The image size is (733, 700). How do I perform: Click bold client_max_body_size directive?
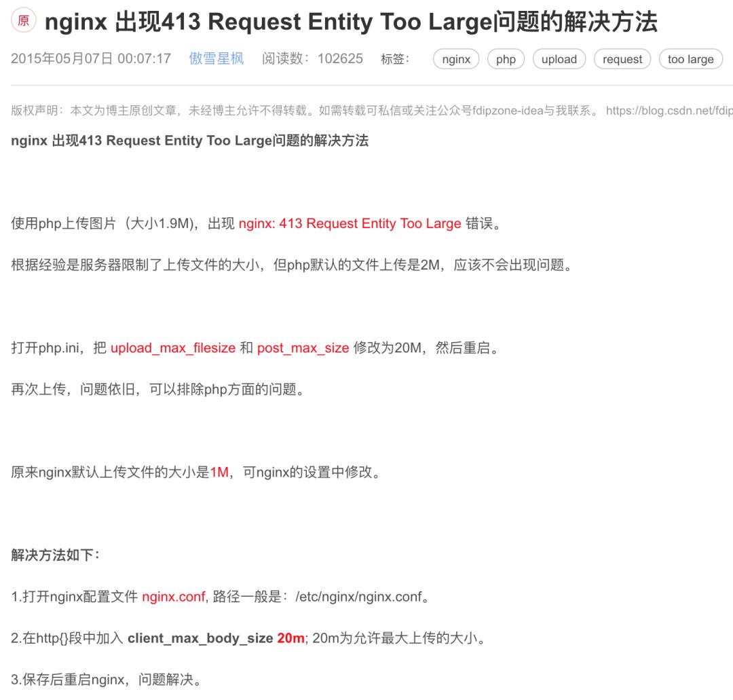[x=200, y=638]
